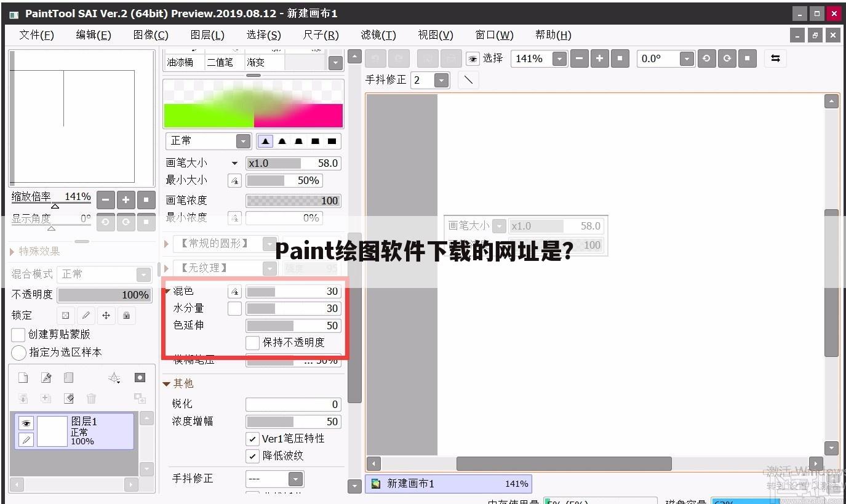Viewport: 846px width, 504px height.
Task: Click 浓度增幅 slider showing 50
Action: click(293, 422)
